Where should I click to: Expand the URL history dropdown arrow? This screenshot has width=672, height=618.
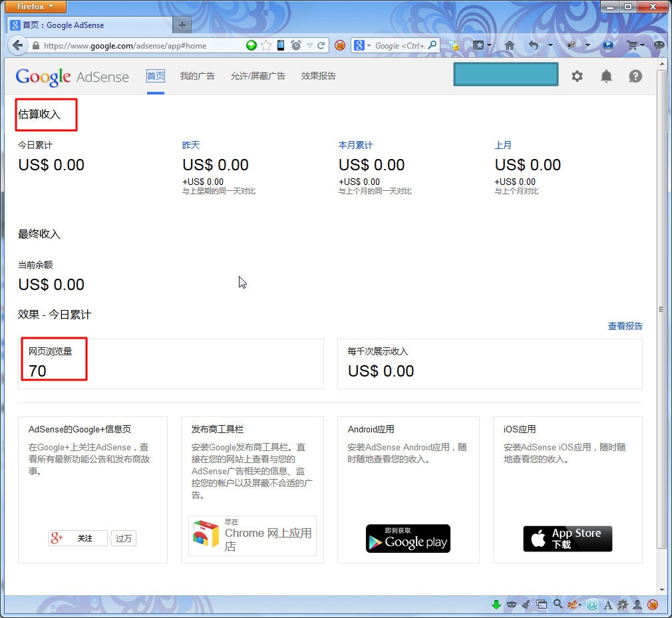tap(309, 45)
